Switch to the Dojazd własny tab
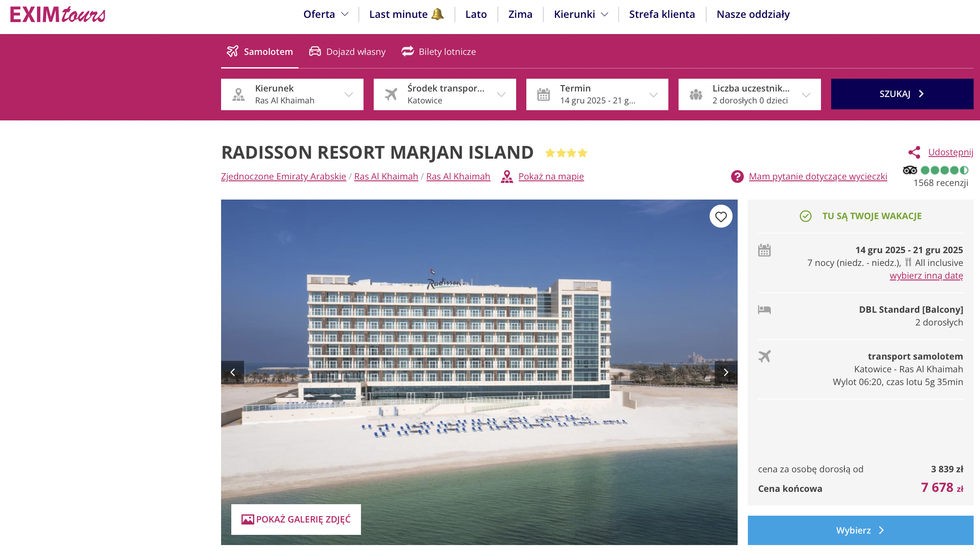The image size is (980, 551). [347, 51]
